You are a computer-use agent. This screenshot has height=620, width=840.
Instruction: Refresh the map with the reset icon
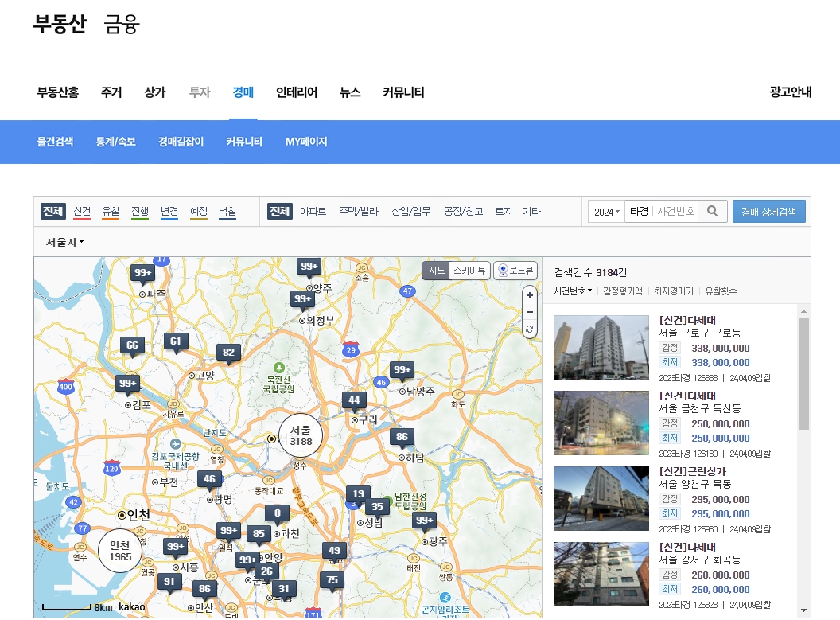click(529, 329)
